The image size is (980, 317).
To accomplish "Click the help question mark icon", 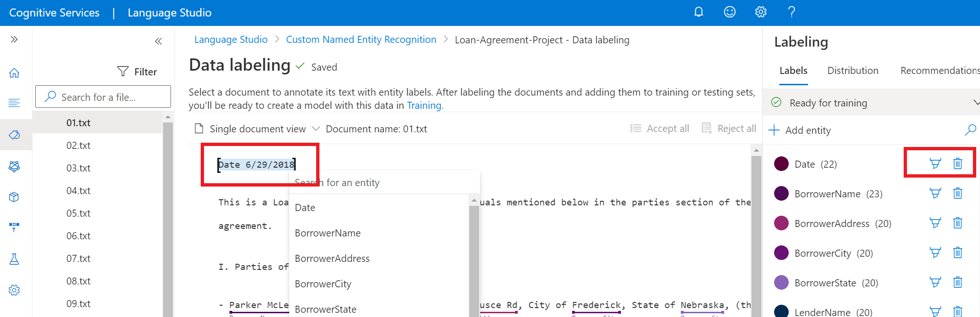I will tap(792, 12).
